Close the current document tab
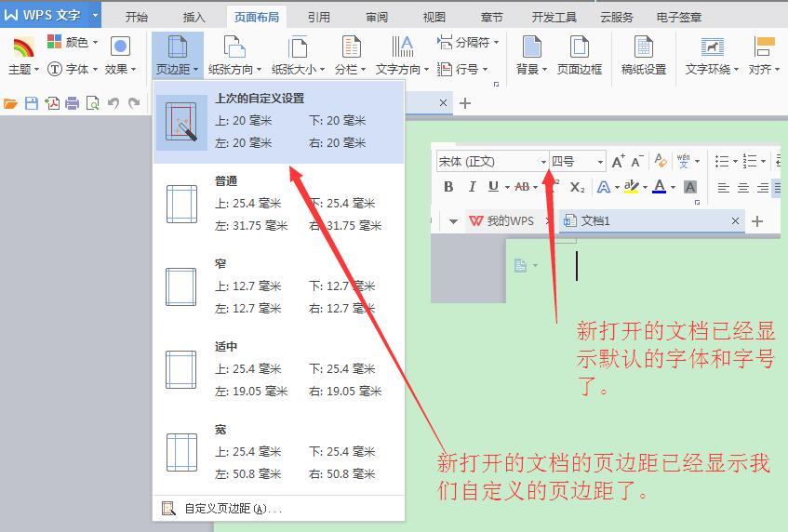 [x=443, y=102]
